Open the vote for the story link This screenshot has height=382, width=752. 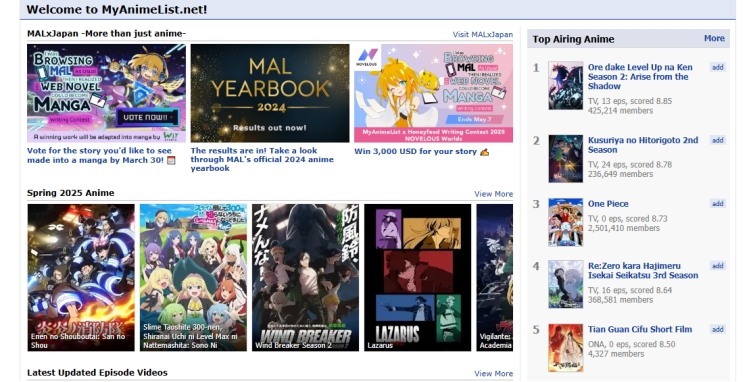[101, 155]
